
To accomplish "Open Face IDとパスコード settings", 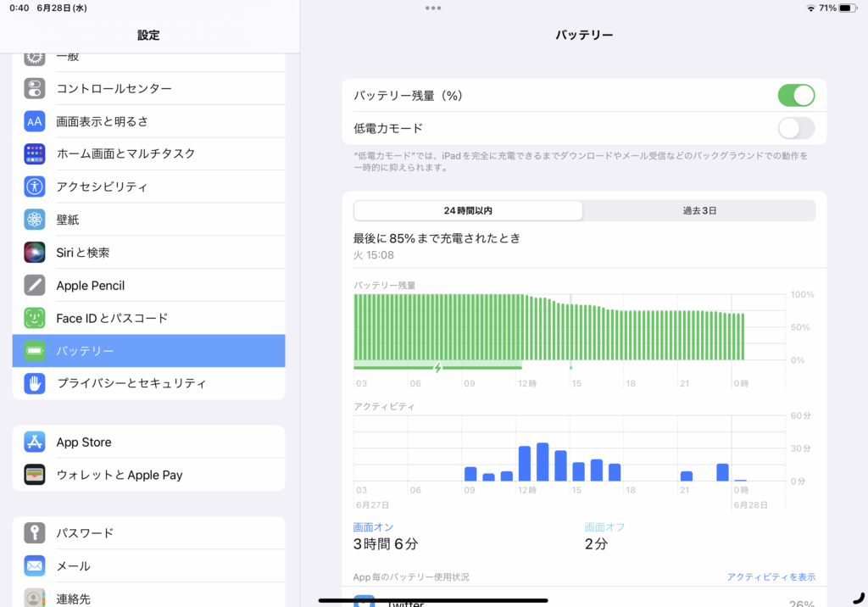I will tap(148, 318).
